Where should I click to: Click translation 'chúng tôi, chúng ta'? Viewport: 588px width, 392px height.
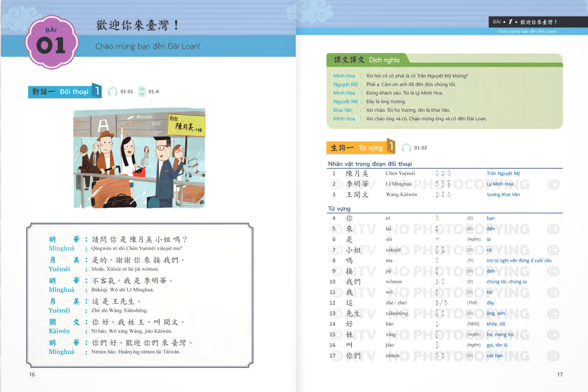(x=506, y=281)
